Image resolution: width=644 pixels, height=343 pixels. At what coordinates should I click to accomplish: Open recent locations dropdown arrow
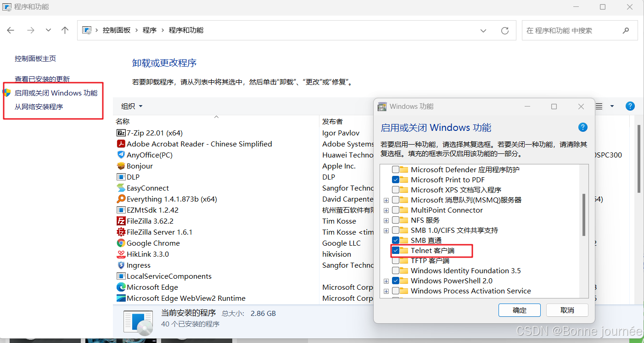pos(48,30)
